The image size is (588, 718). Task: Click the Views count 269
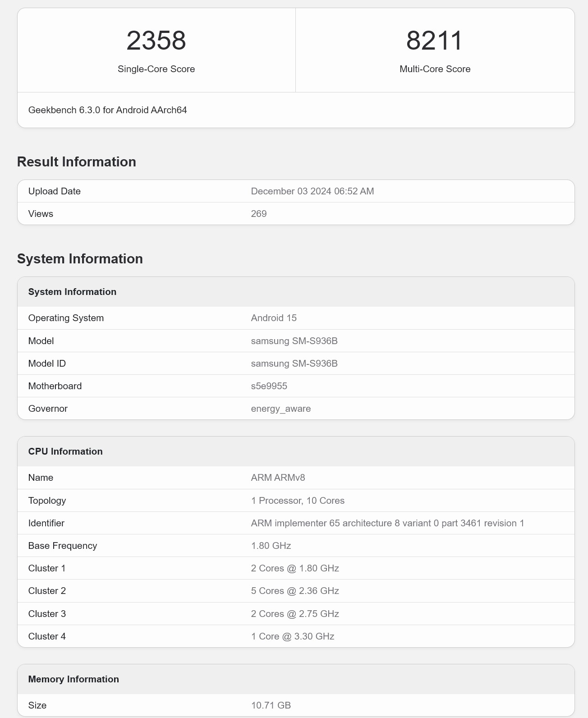coord(258,214)
